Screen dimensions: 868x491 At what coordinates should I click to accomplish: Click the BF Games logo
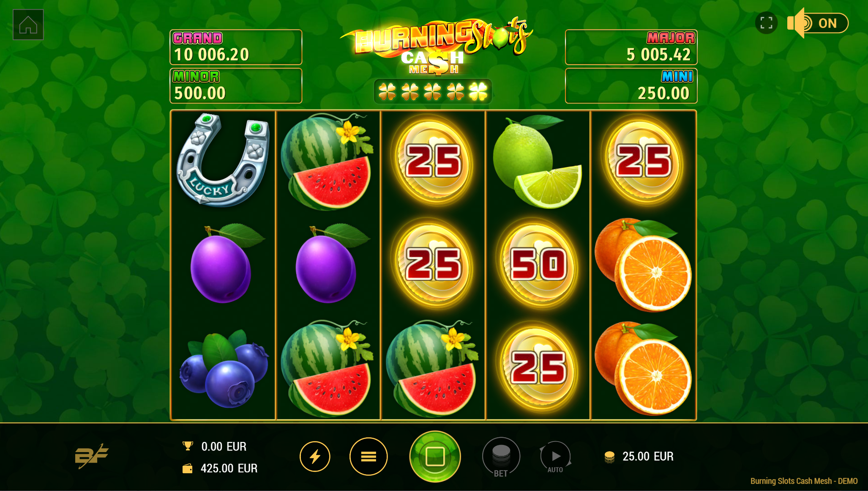(91, 456)
